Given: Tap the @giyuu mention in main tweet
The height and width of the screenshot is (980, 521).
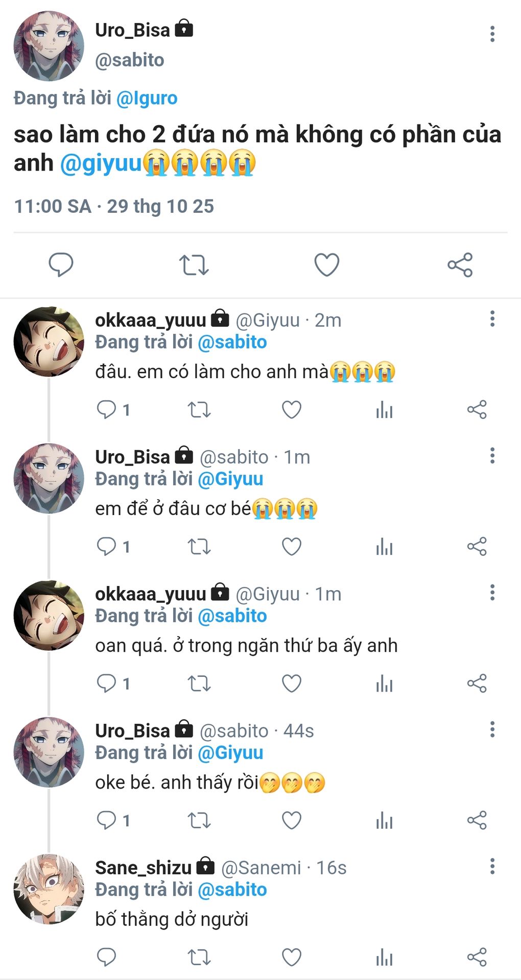Looking at the screenshot, I should [101, 163].
